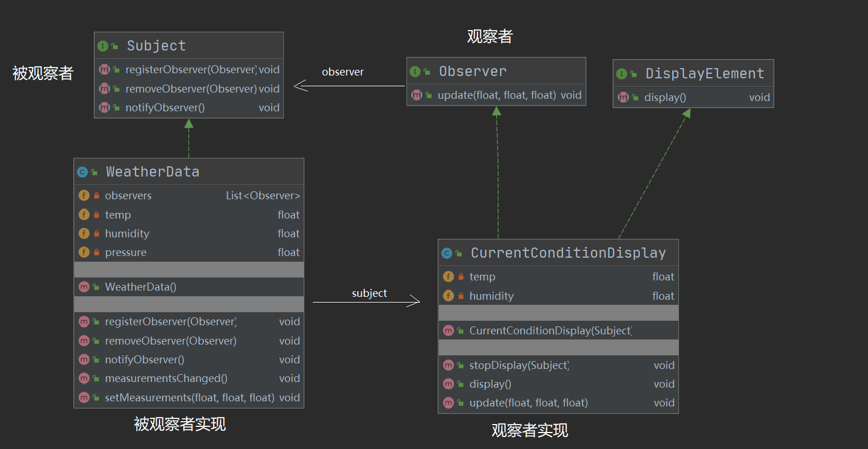The height and width of the screenshot is (449, 868).
Task: Select notifyObserver() in the Subject interface
Action: (x=165, y=108)
